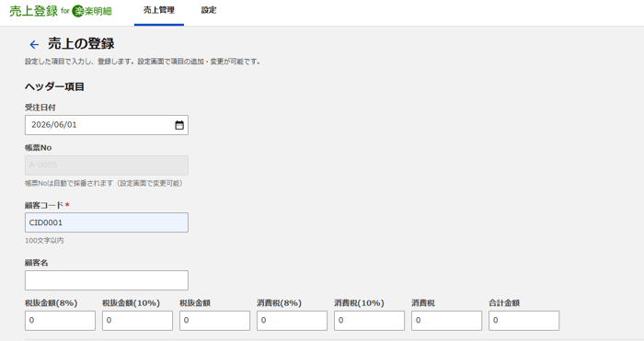This screenshot has width=644, height=341.
Task: Click the ヘッダー項目 section heading
Action: click(x=54, y=87)
